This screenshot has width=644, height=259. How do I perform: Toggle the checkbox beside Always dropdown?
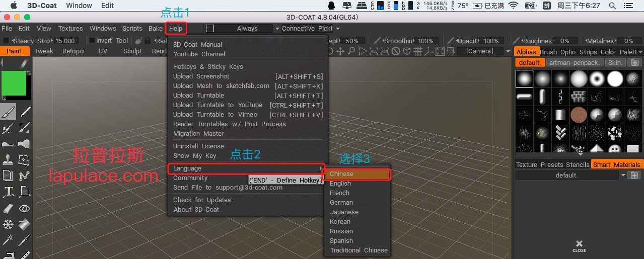tap(210, 29)
